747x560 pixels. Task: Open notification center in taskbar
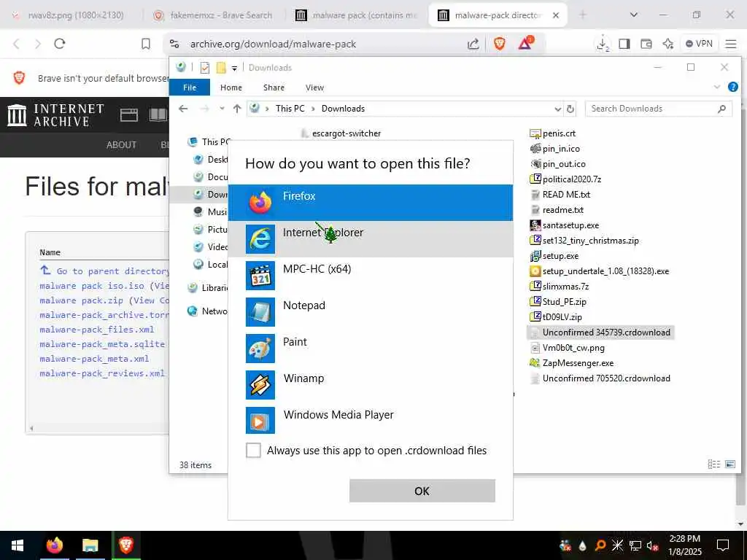click(723, 545)
